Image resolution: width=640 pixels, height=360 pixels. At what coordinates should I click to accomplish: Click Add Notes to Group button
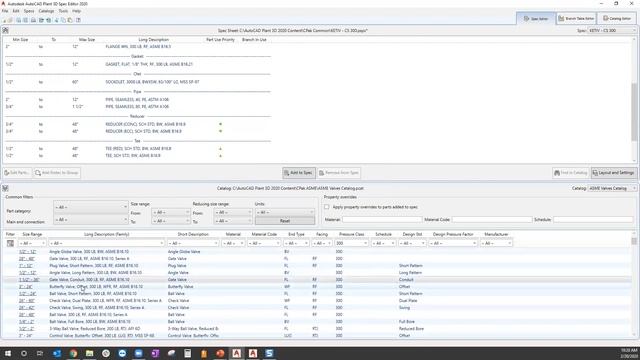tap(56, 173)
